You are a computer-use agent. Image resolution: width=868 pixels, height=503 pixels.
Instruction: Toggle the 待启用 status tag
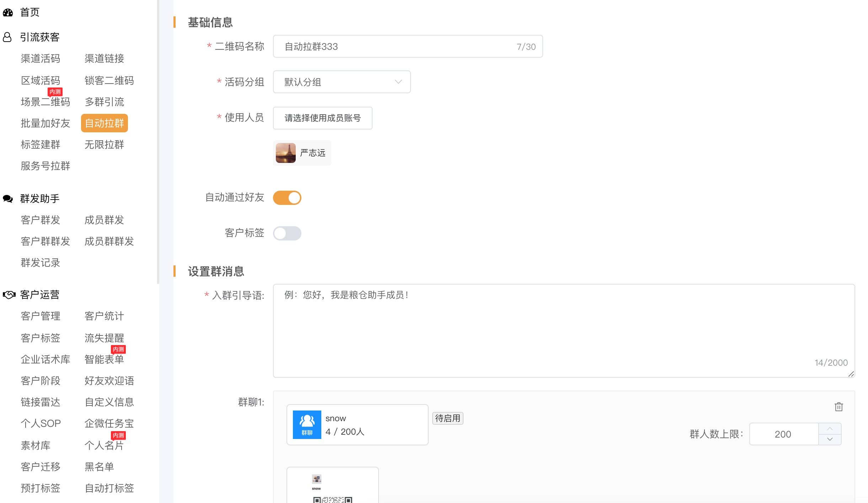(x=448, y=418)
